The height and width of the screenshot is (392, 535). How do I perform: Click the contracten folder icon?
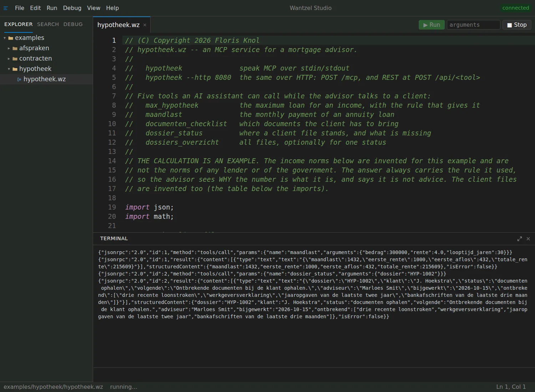tap(15, 59)
